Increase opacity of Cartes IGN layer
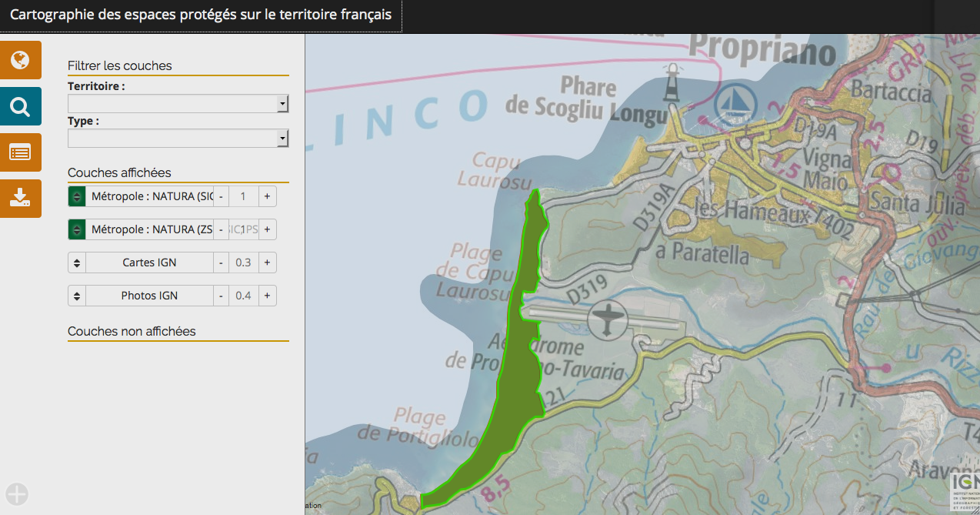This screenshot has height=515, width=980. point(267,263)
